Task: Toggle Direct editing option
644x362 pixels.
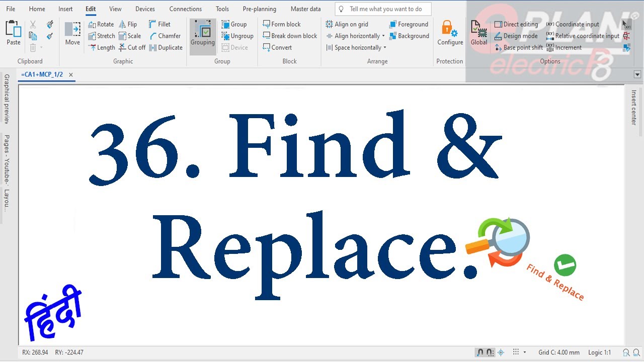Action: tap(516, 24)
